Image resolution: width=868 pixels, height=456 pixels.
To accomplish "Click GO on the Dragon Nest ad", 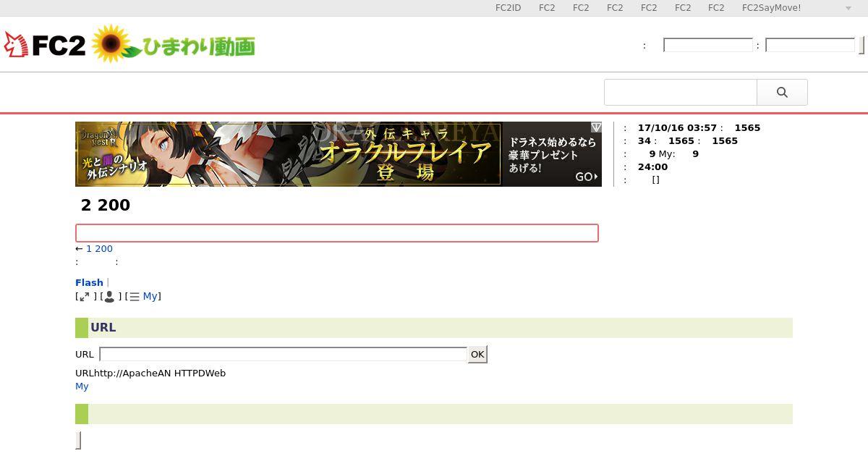I will pos(586,177).
